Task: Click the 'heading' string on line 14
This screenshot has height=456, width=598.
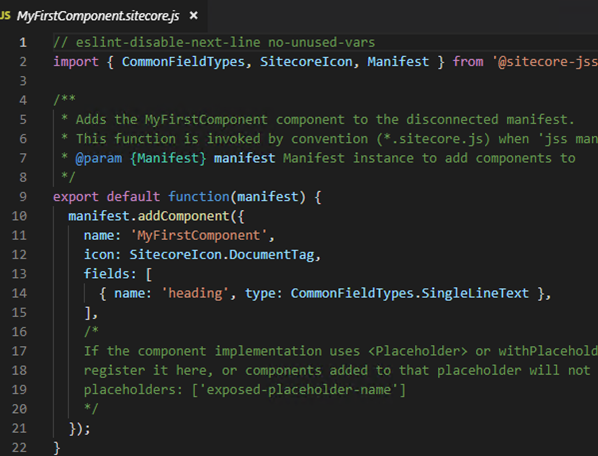Action: pos(195,293)
